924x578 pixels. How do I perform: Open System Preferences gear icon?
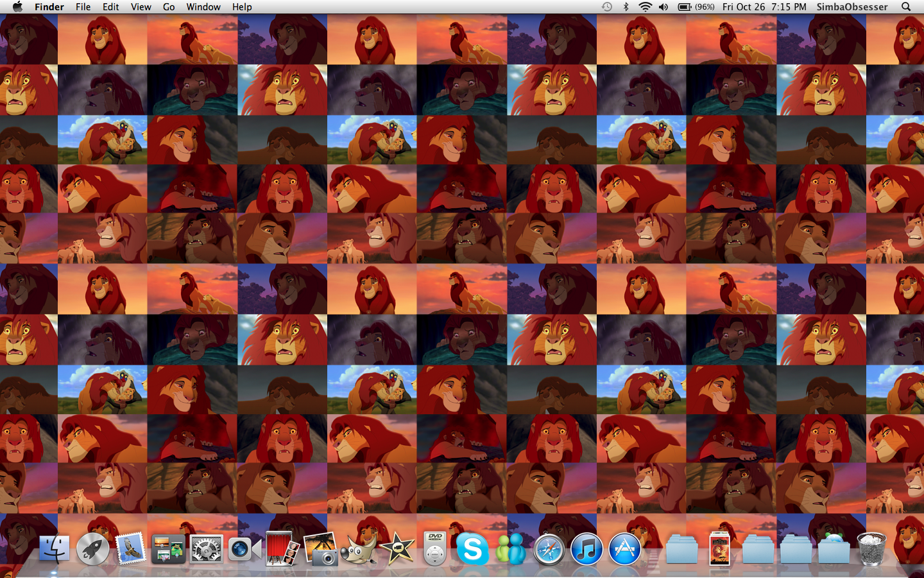(x=206, y=550)
